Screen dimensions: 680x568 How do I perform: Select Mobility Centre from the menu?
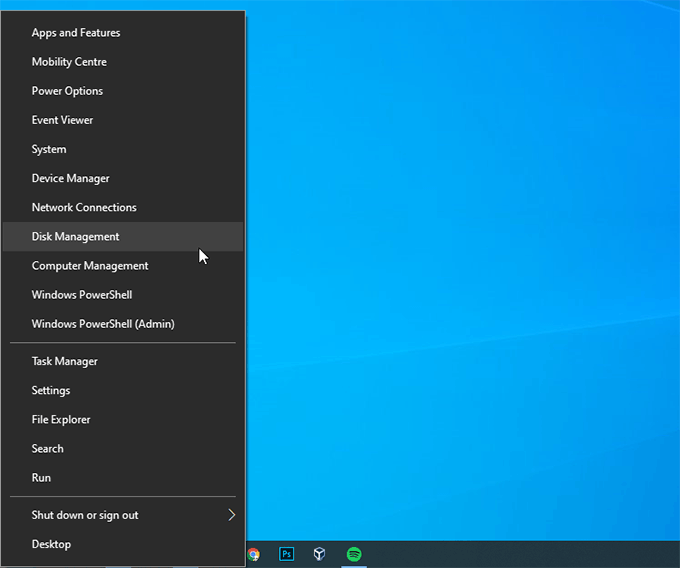pyautogui.click(x=69, y=62)
